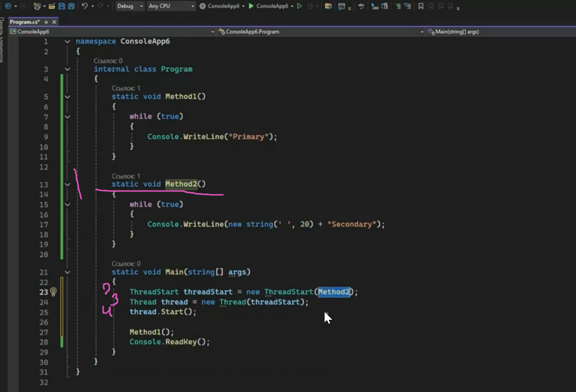
Task: Pin the Program.cs tab
Action: coord(46,22)
